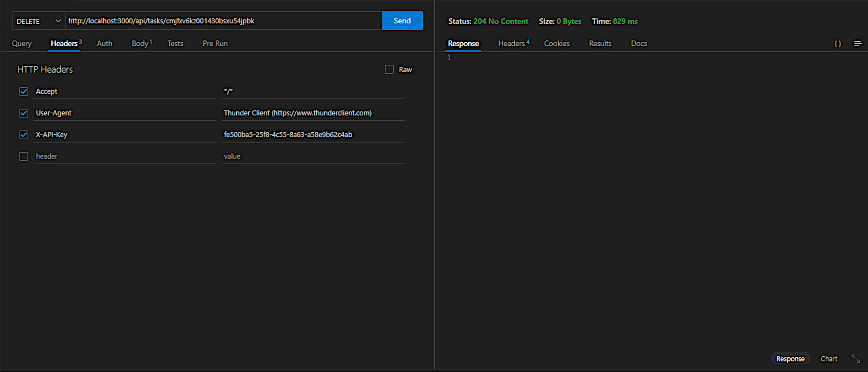View the response Headers tab
868x372 pixels.
point(511,43)
